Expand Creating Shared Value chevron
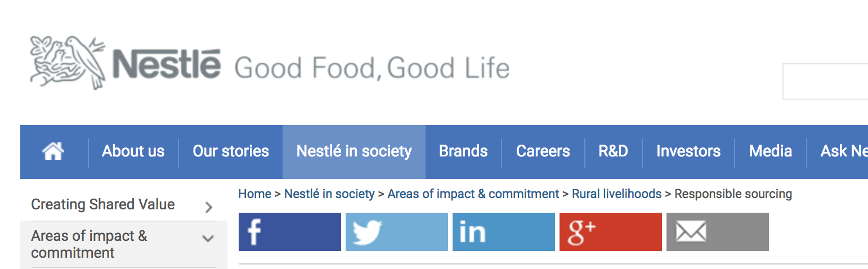 [209, 207]
